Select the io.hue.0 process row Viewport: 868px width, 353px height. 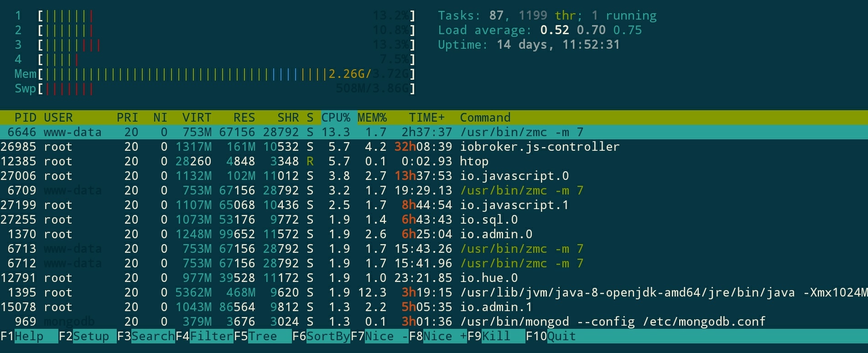pos(434,278)
